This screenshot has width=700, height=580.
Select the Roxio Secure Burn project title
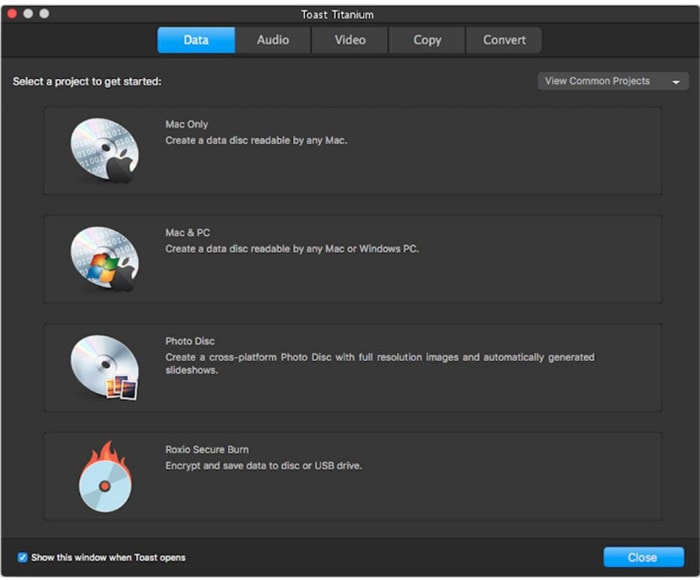pos(207,450)
